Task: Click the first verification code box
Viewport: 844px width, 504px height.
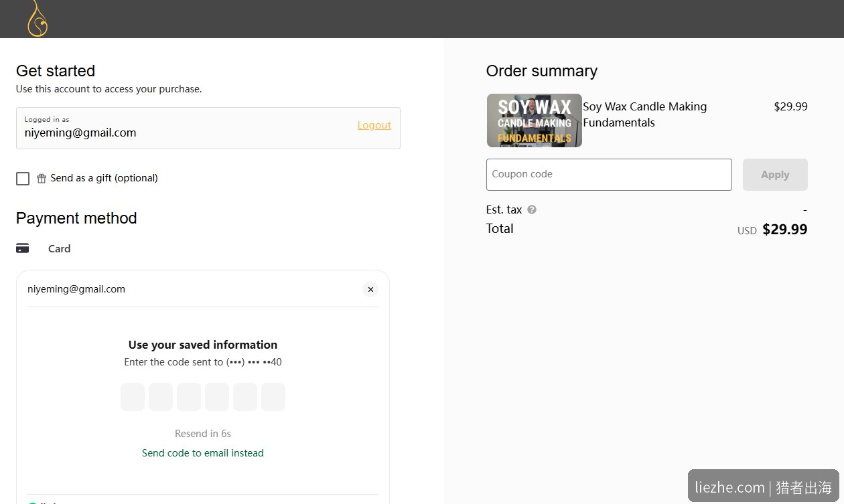Action: 133,397
